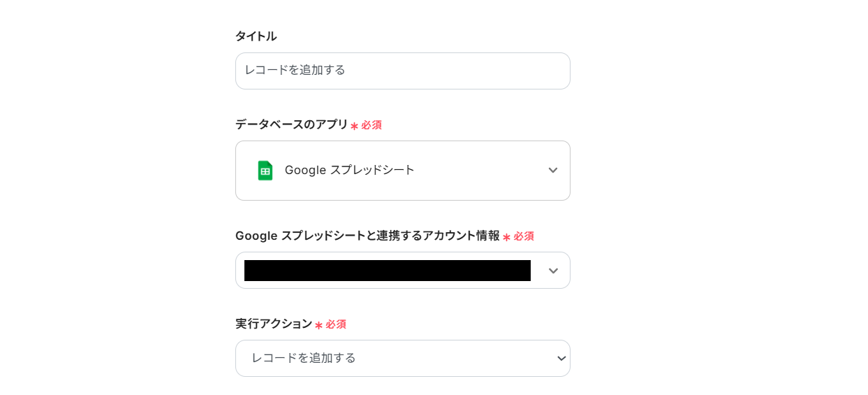The width and height of the screenshot is (868, 395).
Task: Click the Google スプレッドシートと連携するアカウント情報 label
Action: (x=367, y=236)
